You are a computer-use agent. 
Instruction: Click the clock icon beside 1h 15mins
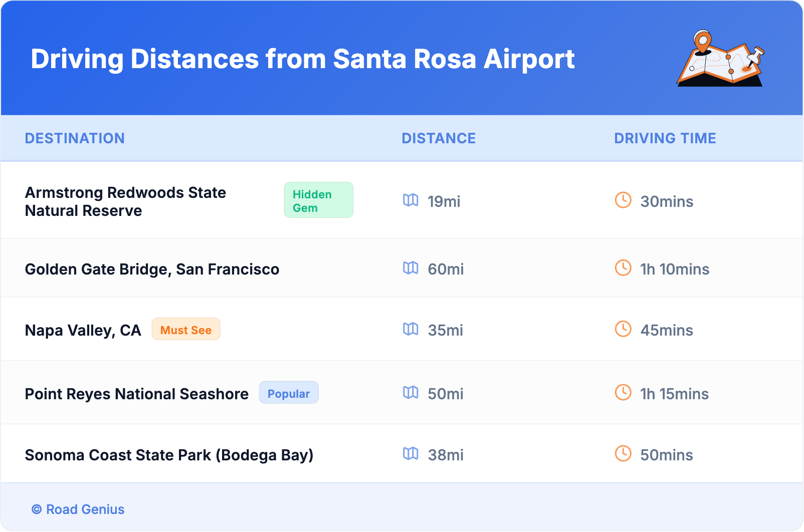(623, 393)
